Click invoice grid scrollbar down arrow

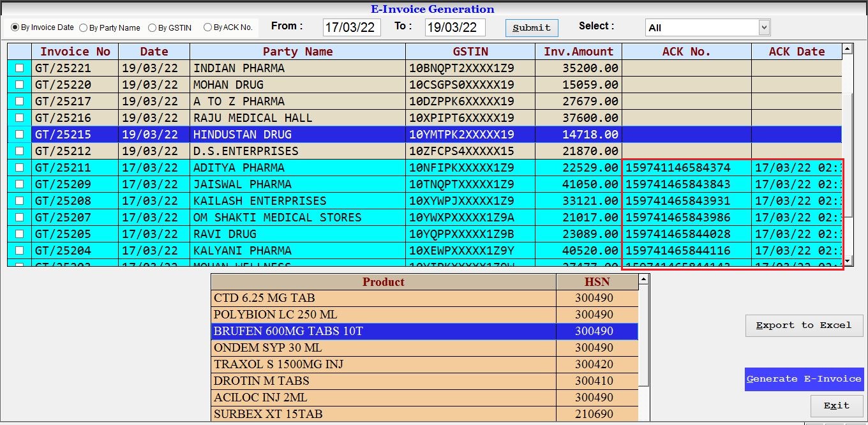848,261
